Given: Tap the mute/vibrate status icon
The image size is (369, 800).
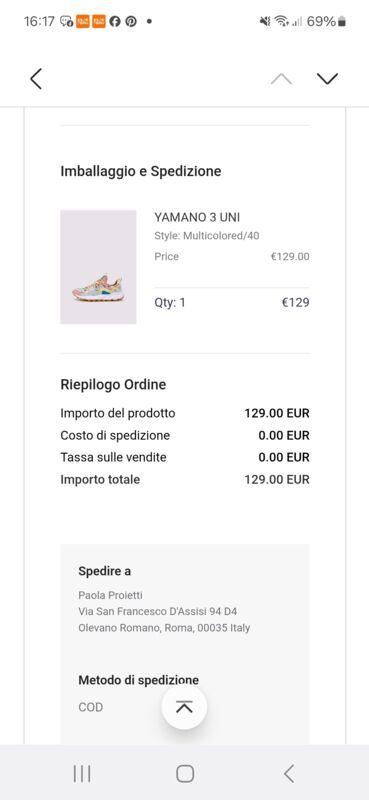Looking at the screenshot, I should coord(265,21).
